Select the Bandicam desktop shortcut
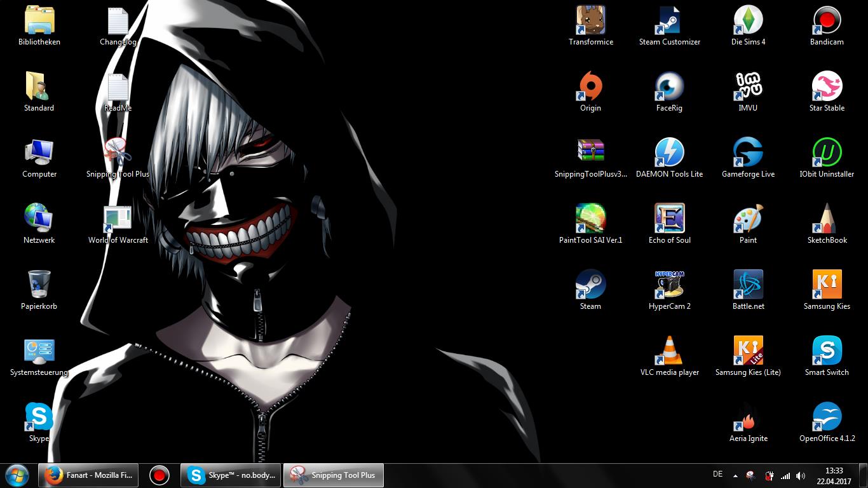868x488 pixels. [827, 26]
